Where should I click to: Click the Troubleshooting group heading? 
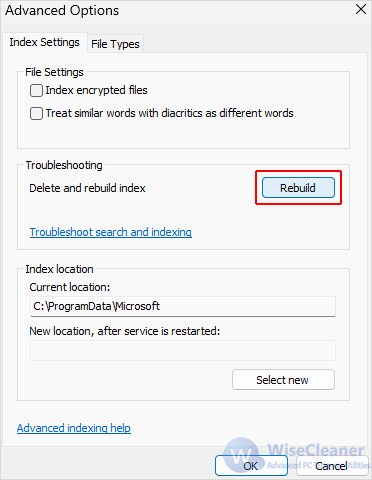pyautogui.click(x=64, y=165)
